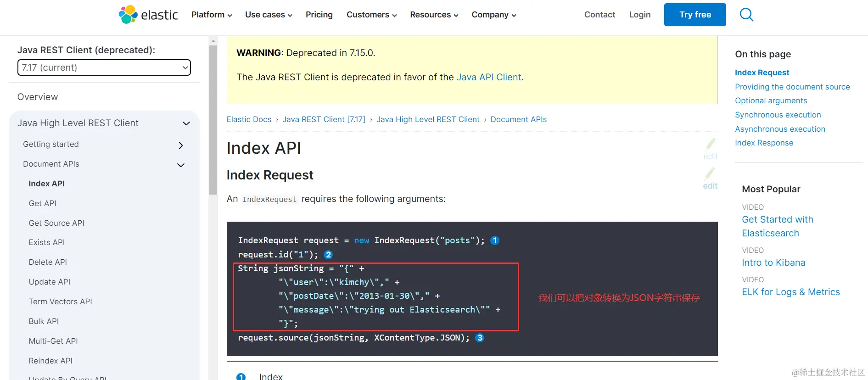The image size is (868, 380).
Task: Collapse the Document APIs section
Action: (181, 165)
